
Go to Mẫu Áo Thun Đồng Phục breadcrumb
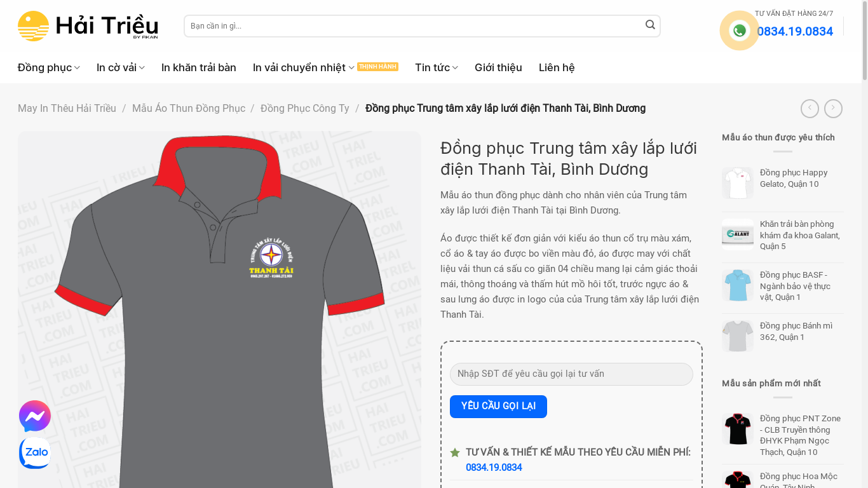(x=189, y=109)
